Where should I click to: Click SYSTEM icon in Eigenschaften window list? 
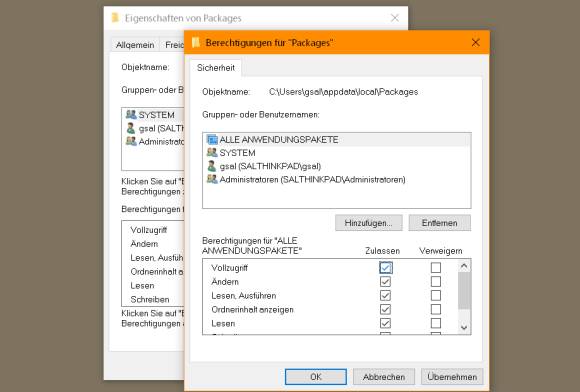[x=131, y=115]
